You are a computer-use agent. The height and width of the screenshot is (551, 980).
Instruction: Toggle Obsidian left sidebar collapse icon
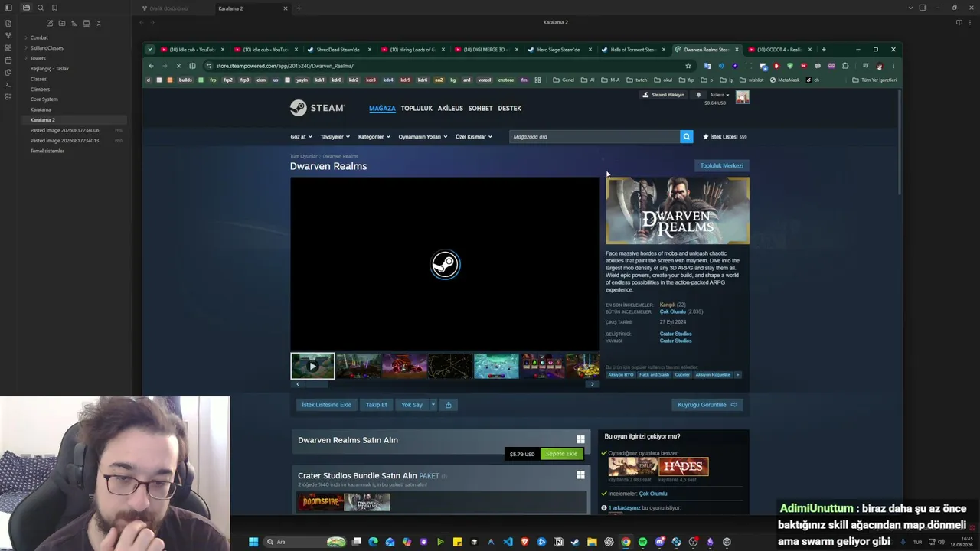click(x=8, y=8)
